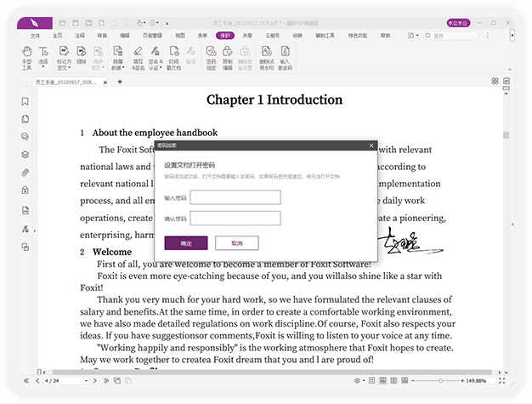Select the 员工手册_20120917_OCR document tab
Image resolution: width=532 pixels, height=404 pixels.
pos(71,83)
